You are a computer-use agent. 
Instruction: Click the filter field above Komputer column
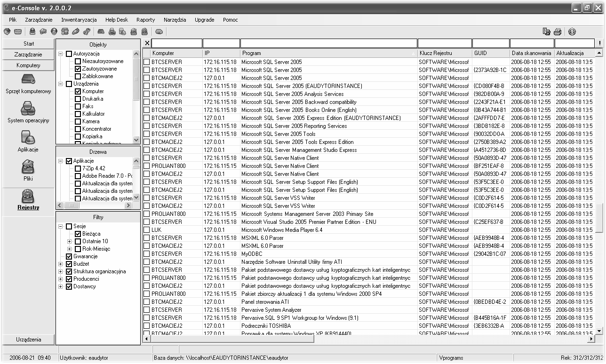click(x=176, y=43)
